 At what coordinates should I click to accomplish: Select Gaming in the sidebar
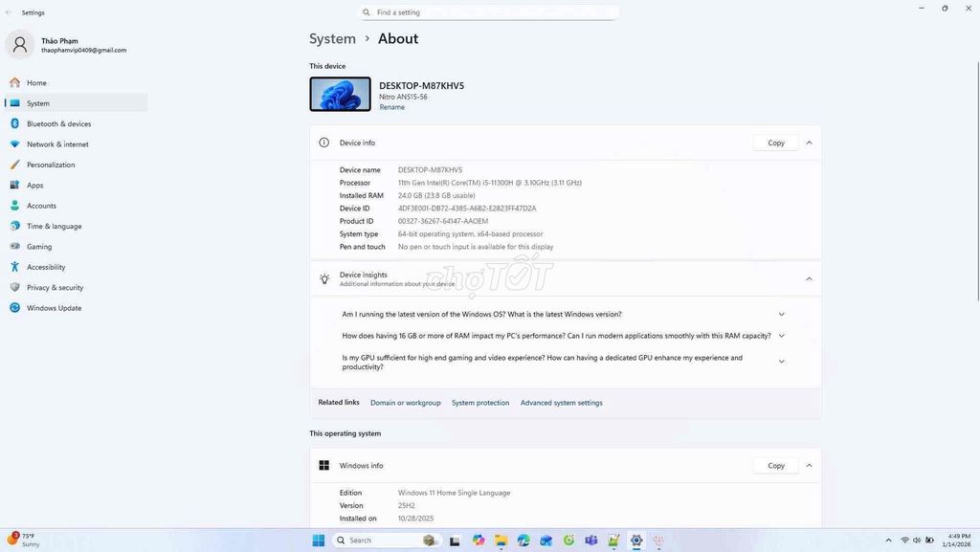click(x=39, y=247)
